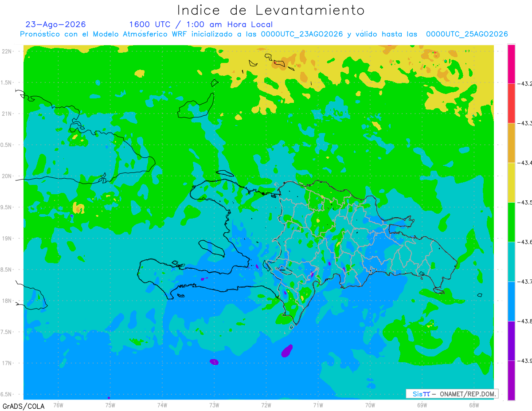This screenshot has width=532, height=411.
Task: Click the magenta swatch at the top of the color bar
Action: (511, 64)
